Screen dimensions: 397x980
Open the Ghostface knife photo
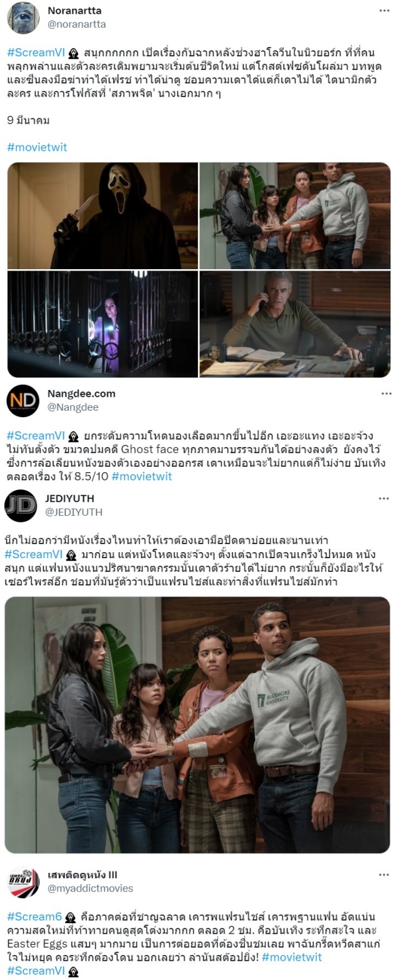point(103,215)
